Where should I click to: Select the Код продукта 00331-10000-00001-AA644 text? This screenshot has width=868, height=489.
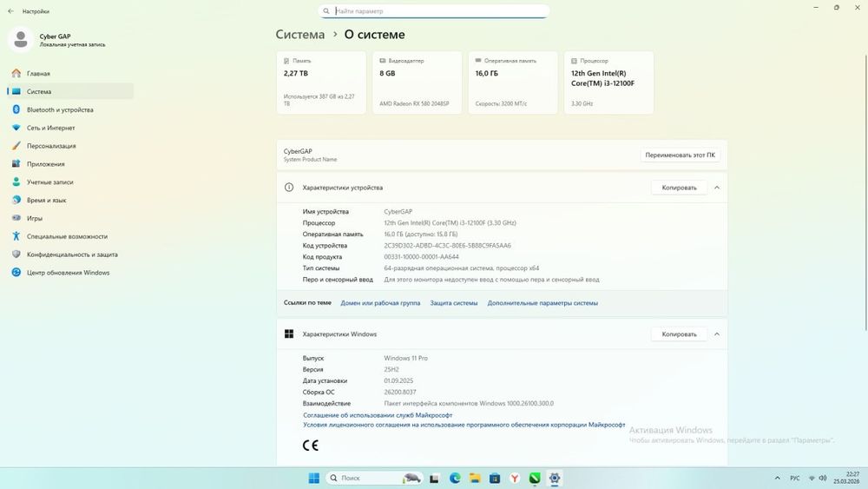click(x=421, y=257)
